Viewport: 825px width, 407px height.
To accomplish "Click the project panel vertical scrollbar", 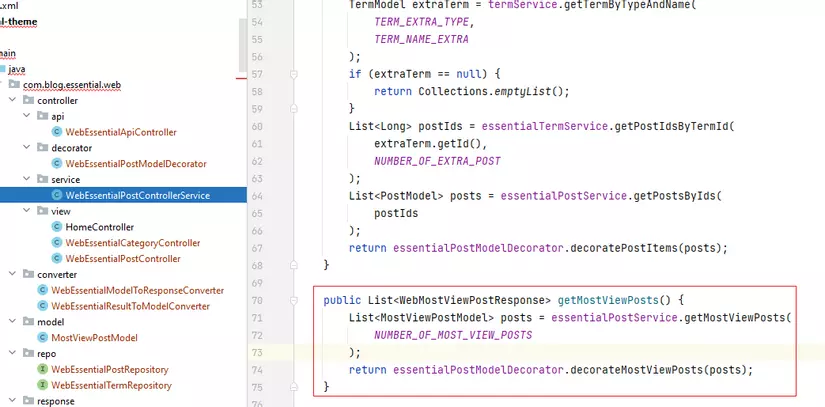I will pos(242,40).
